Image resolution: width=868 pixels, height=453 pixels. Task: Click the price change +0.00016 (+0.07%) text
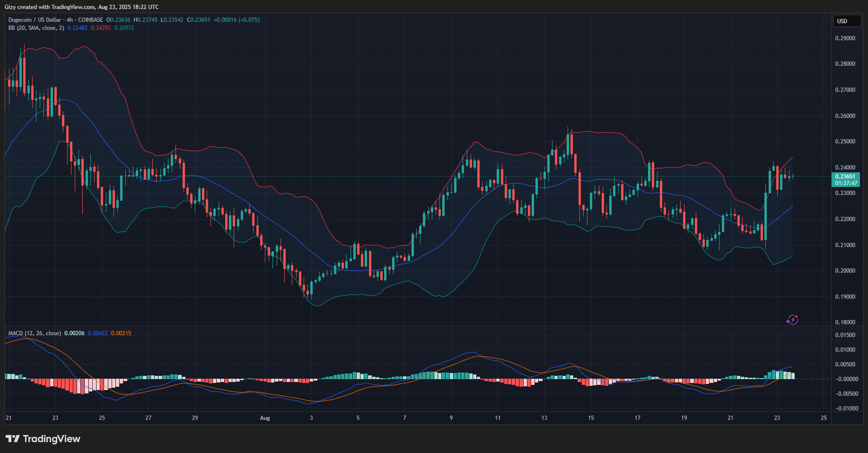point(237,20)
